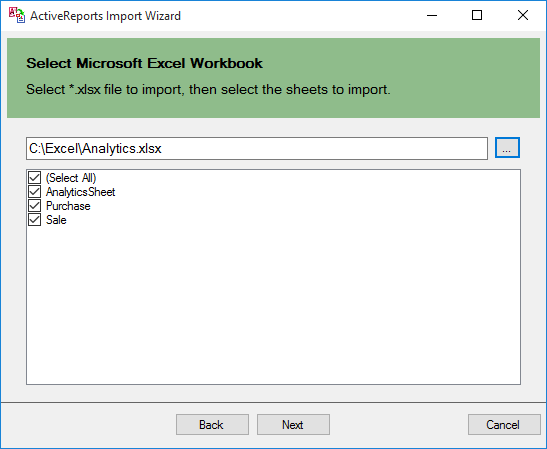Close the Import Wizard window
The width and height of the screenshot is (547, 449).
click(x=523, y=15)
